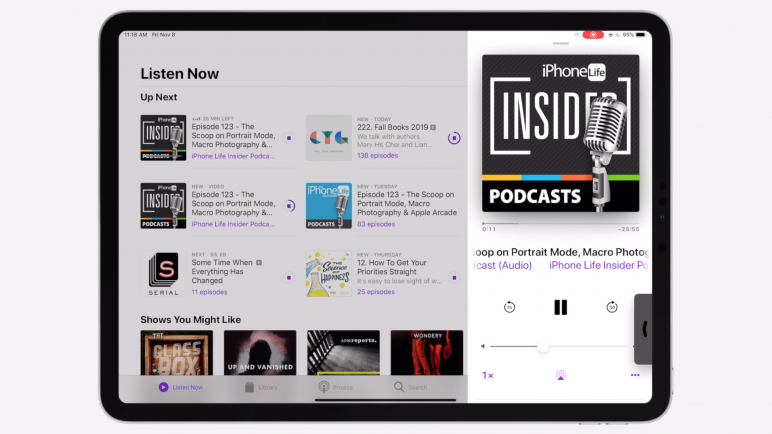The width and height of the screenshot is (772, 434).
Task: Open the New Video Insider Podcasts artwork
Action: [163, 206]
